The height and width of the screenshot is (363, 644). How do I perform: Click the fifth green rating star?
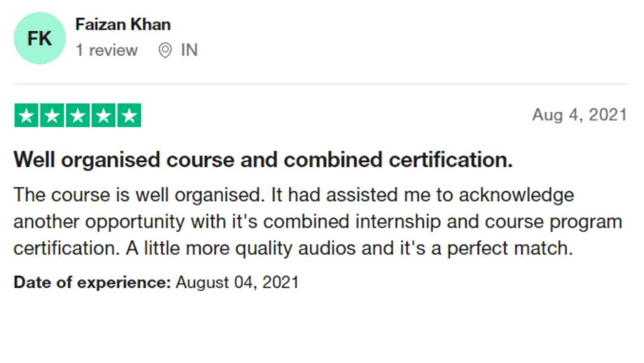tap(129, 115)
